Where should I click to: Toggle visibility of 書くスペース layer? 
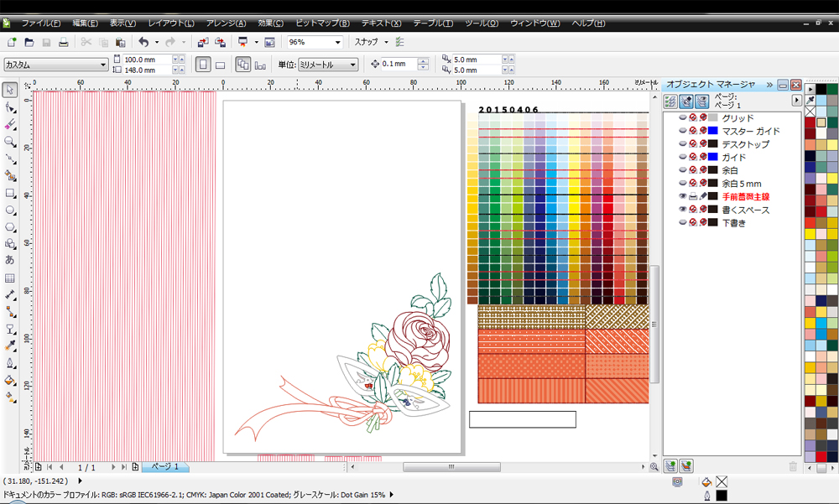tap(682, 210)
